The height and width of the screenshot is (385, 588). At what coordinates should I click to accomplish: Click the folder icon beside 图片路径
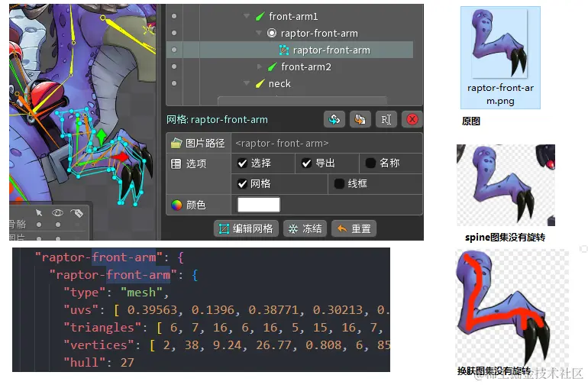(176, 143)
